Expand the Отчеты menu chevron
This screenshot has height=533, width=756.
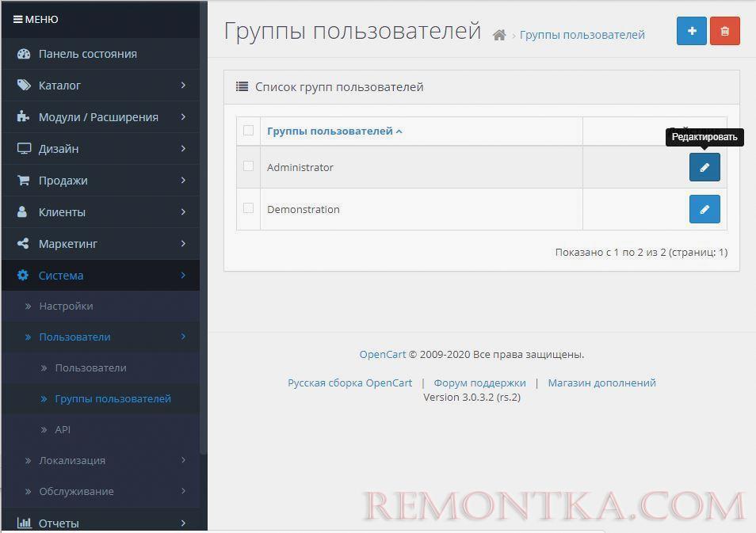183,523
